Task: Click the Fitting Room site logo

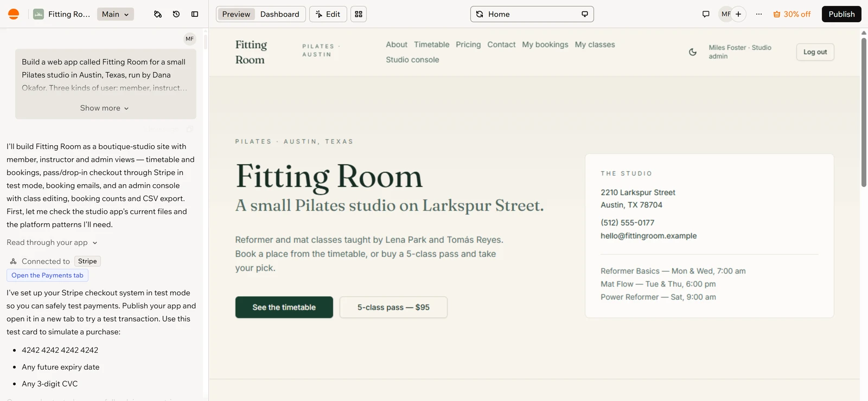Action: pyautogui.click(x=251, y=52)
